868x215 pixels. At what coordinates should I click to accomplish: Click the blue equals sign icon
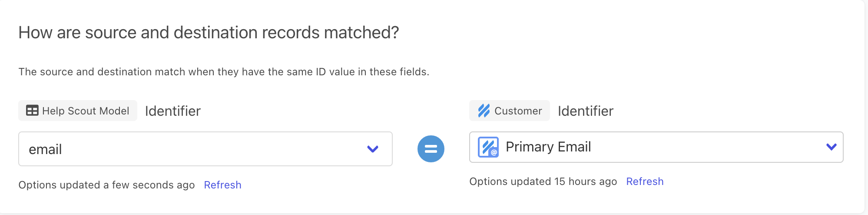(x=431, y=149)
